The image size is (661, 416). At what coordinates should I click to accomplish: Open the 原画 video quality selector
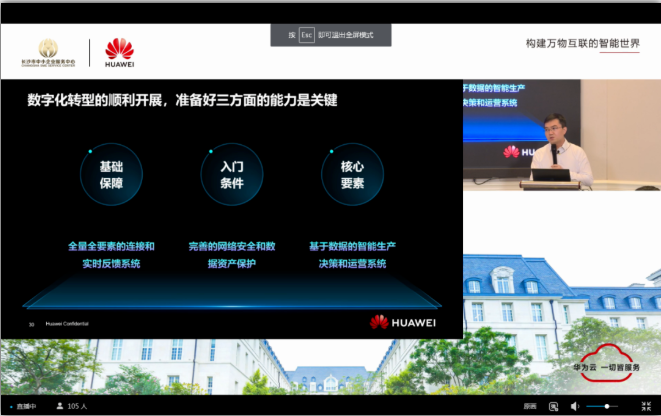(530, 406)
